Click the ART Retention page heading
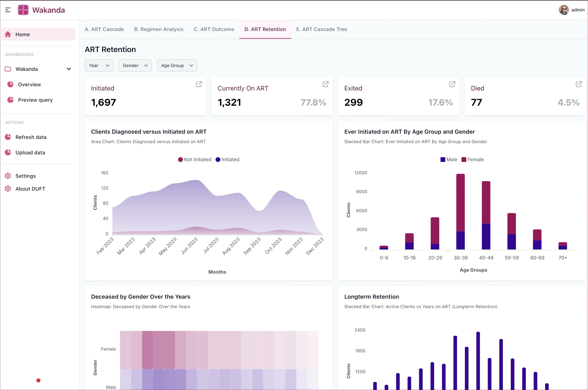 pos(110,49)
